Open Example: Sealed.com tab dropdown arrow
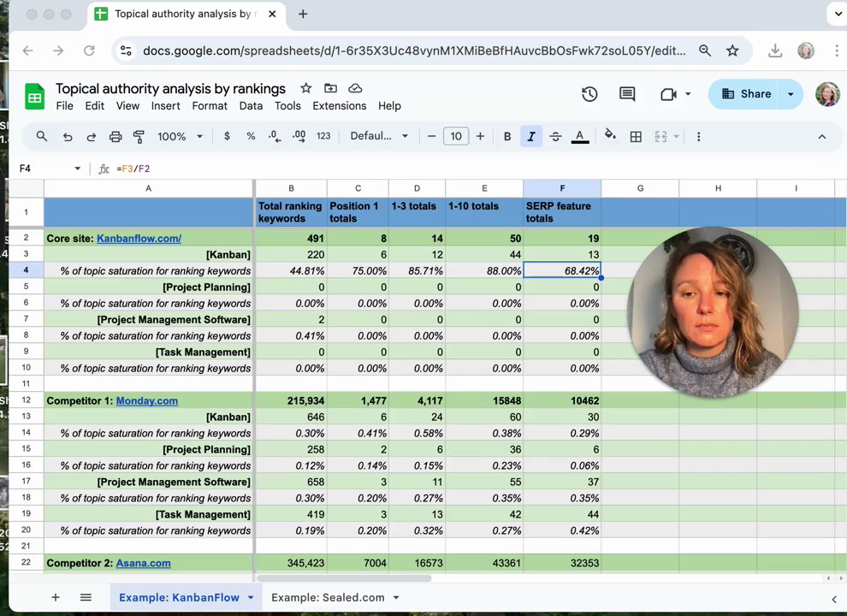This screenshot has height=616, width=847. point(396,598)
